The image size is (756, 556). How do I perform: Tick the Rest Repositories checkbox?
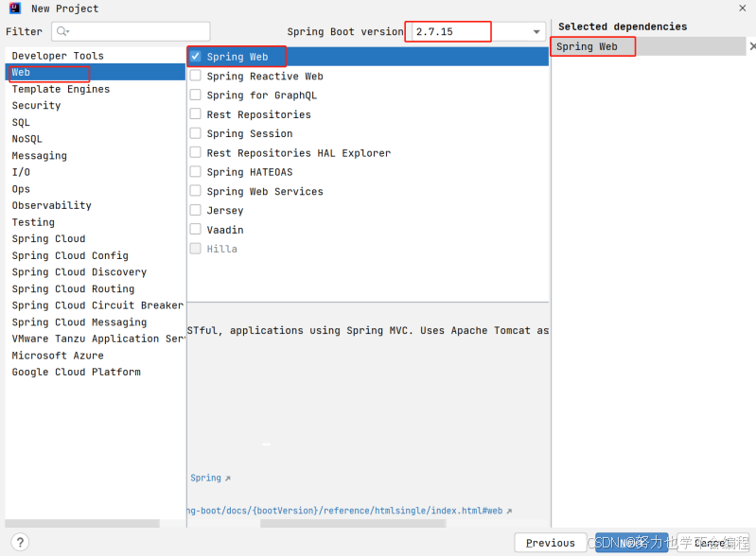(x=195, y=114)
